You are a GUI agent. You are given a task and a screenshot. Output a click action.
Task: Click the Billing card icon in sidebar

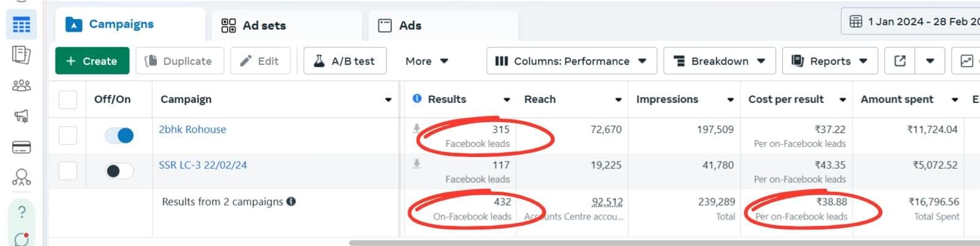[x=21, y=147]
